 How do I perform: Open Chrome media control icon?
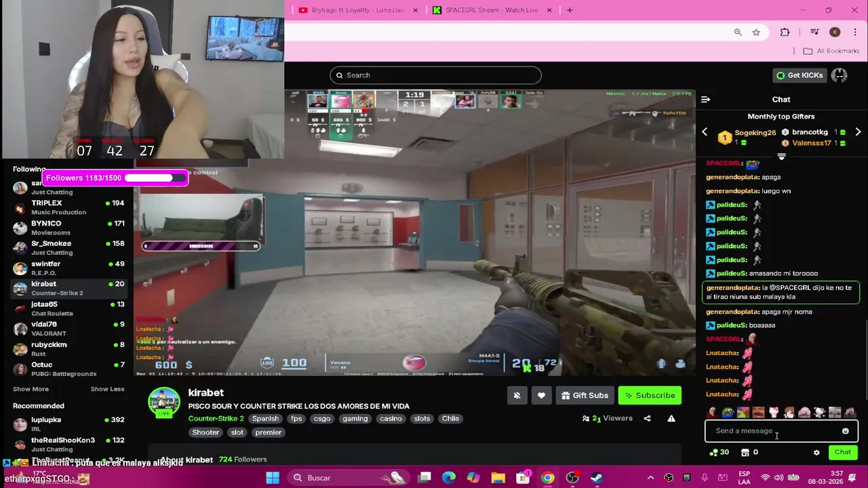[814, 32]
